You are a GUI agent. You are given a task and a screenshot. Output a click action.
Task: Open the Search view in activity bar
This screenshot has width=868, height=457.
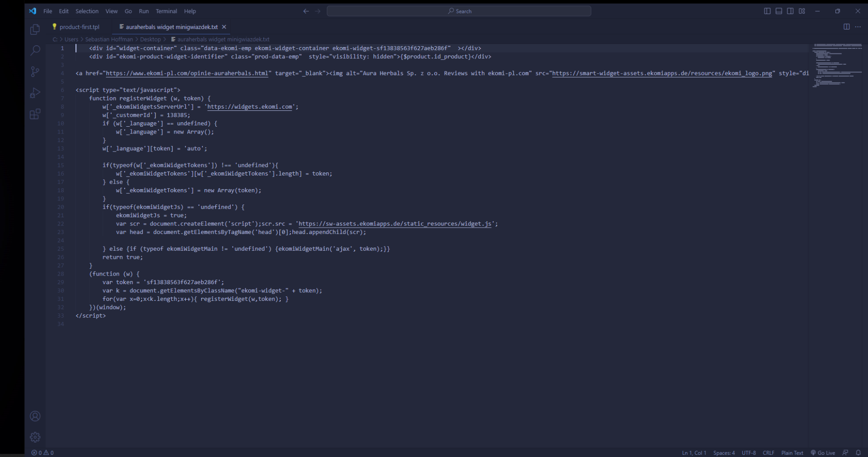35,50
